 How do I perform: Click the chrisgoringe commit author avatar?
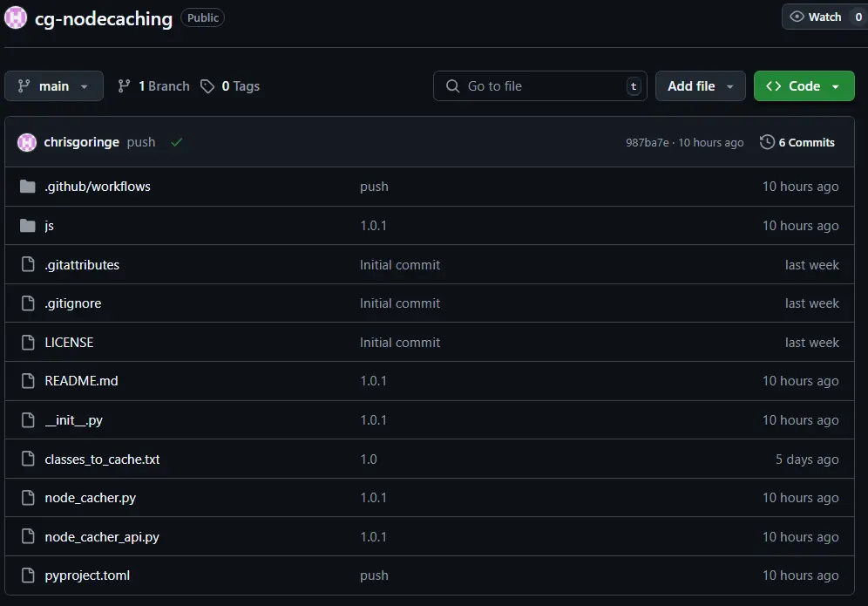coord(27,142)
